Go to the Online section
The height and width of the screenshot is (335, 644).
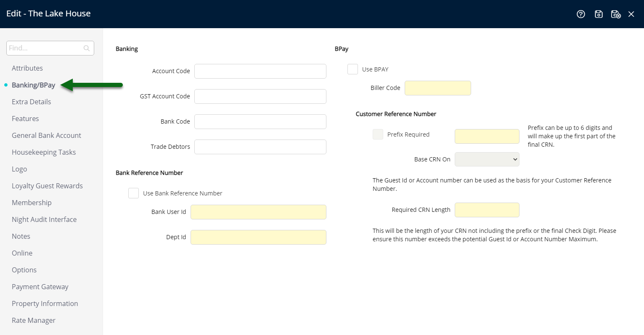[x=22, y=253]
